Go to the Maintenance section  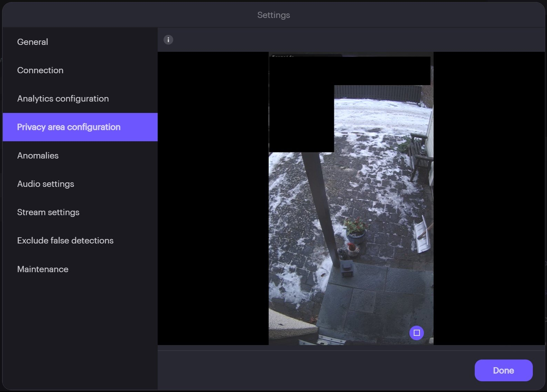click(x=43, y=269)
